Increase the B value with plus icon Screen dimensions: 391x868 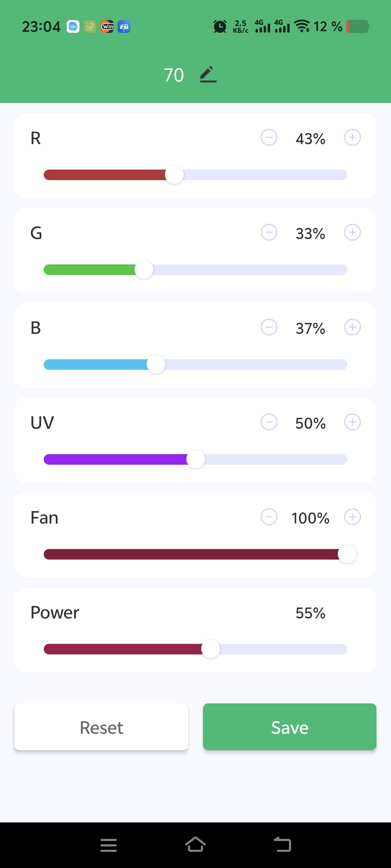point(352,327)
